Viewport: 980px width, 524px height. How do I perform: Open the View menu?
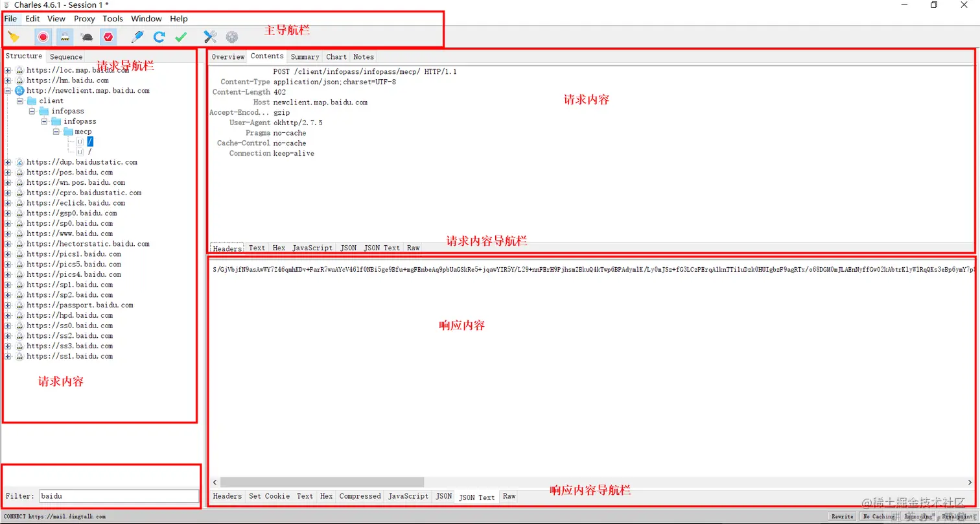tap(56, 19)
